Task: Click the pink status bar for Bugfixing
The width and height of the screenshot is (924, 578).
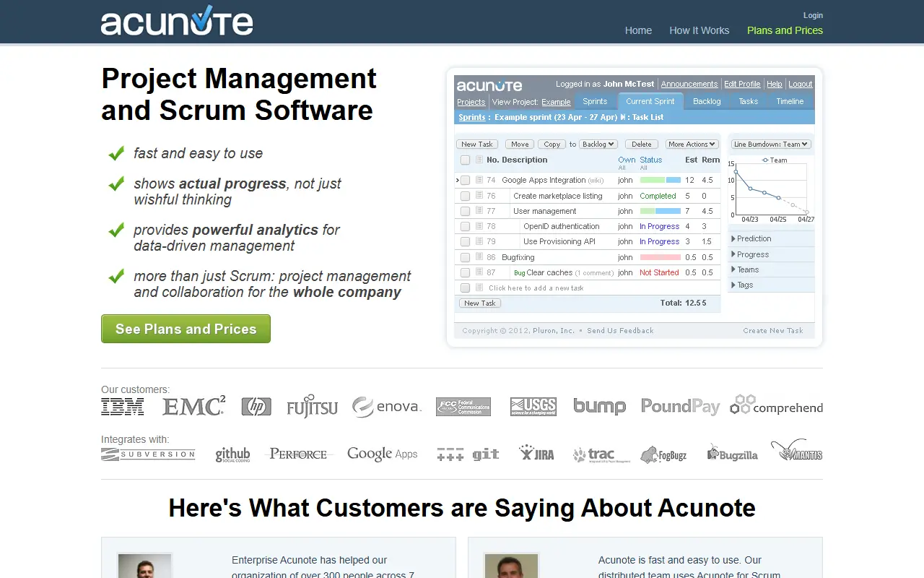Action: click(661, 257)
